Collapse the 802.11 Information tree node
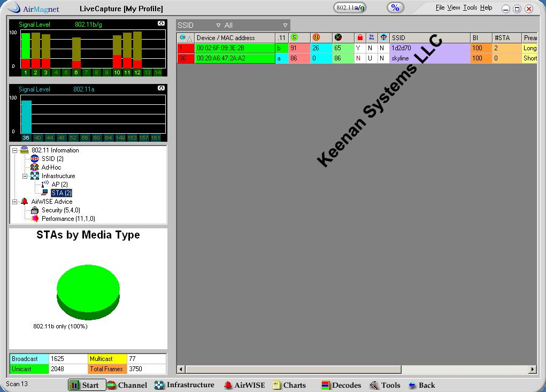 pyautogui.click(x=14, y=150)
